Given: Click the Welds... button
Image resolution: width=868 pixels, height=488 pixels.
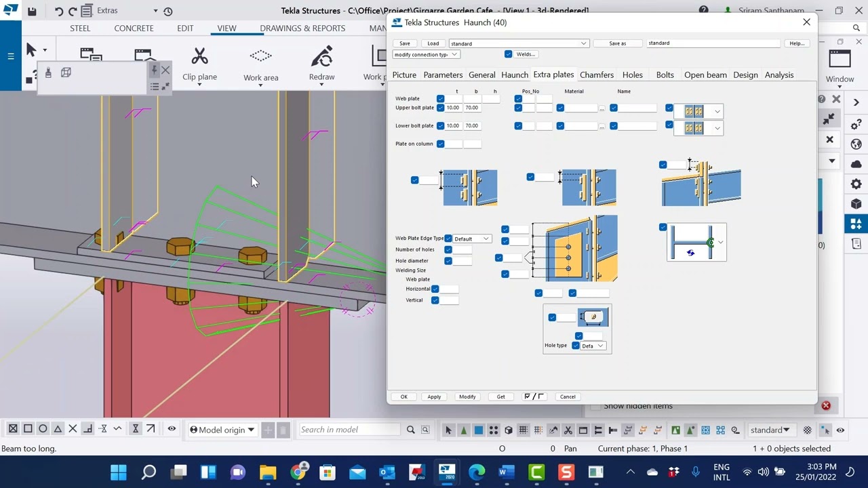Looking at the screenshot, I should (x=526, y=54).
